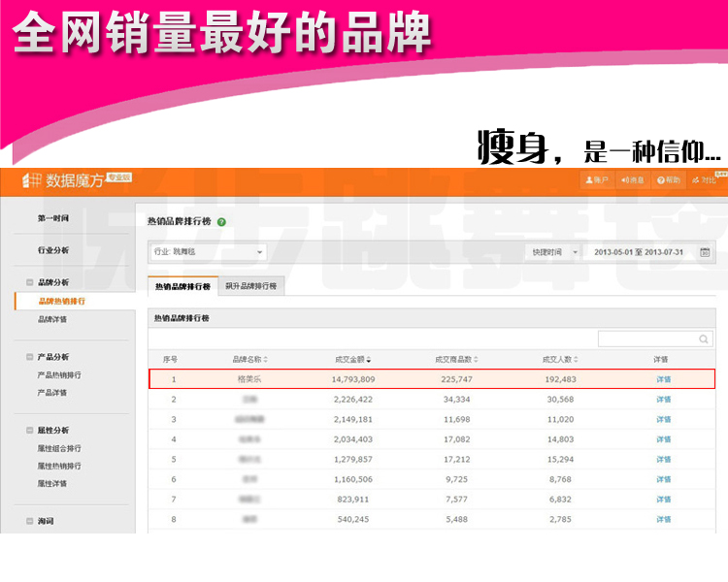This screenshot has height=582, width=728.
Task: Click the 数据魔方 logo icon
Action: point(32,180)
